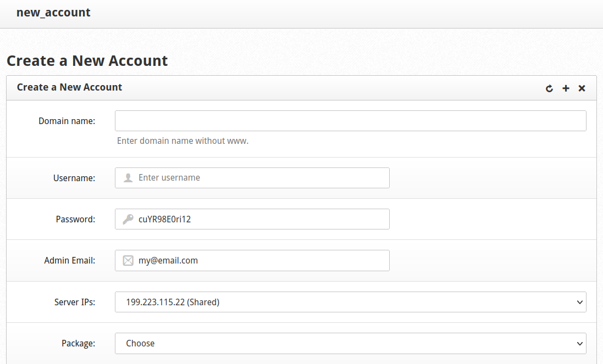Click the envelope icon in the Admin Email field
The height and width of the screenshot is (364, 603).
click(127, 260)
